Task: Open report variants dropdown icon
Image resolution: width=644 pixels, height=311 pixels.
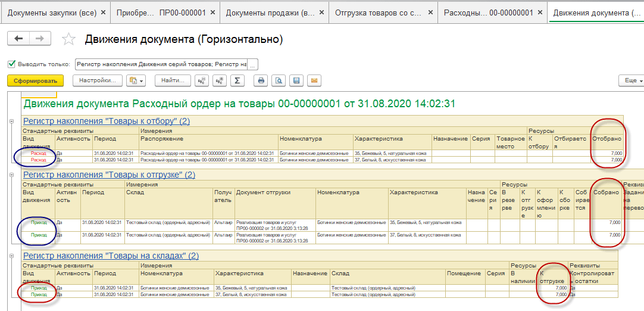Action: pos(137,80)
